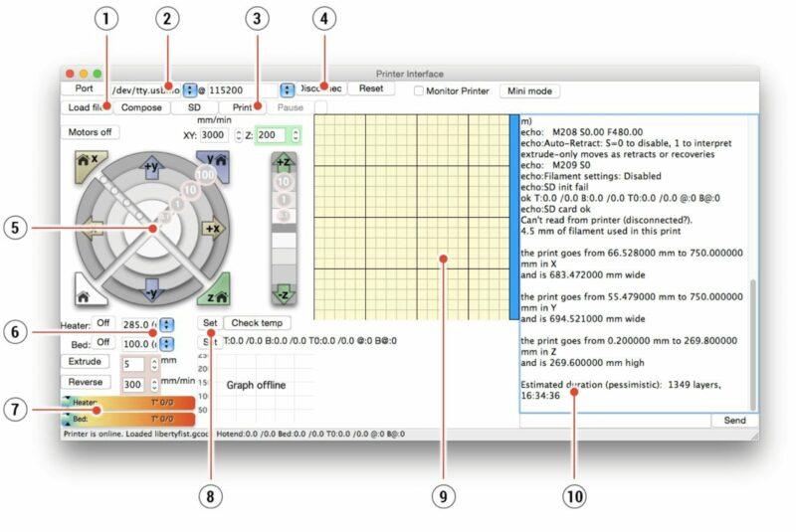Open the heater temperature 285.0 dropdown
The image size is (796, 532).
pos(166,324)
